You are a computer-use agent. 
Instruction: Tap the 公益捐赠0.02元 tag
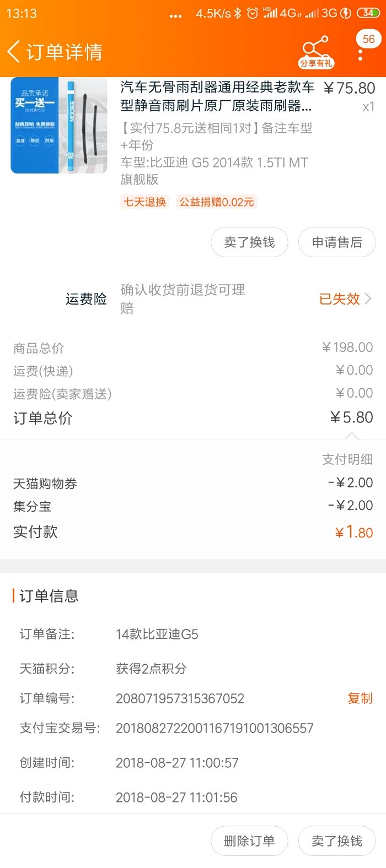pos(217,202)
